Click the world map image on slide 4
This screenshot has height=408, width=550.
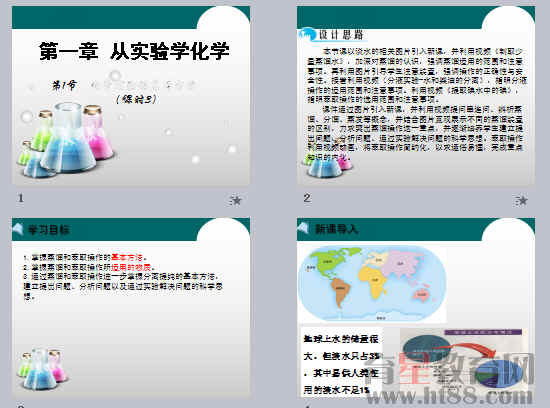(373, 284)
